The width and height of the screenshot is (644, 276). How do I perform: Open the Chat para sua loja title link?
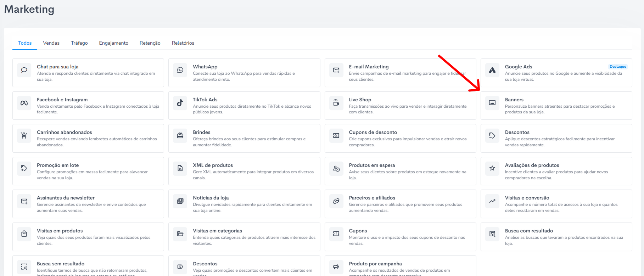tap(57, 67)
